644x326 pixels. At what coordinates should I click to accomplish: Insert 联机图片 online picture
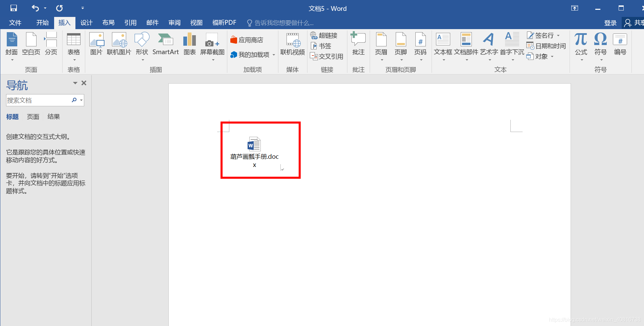[x=119, y=44]
